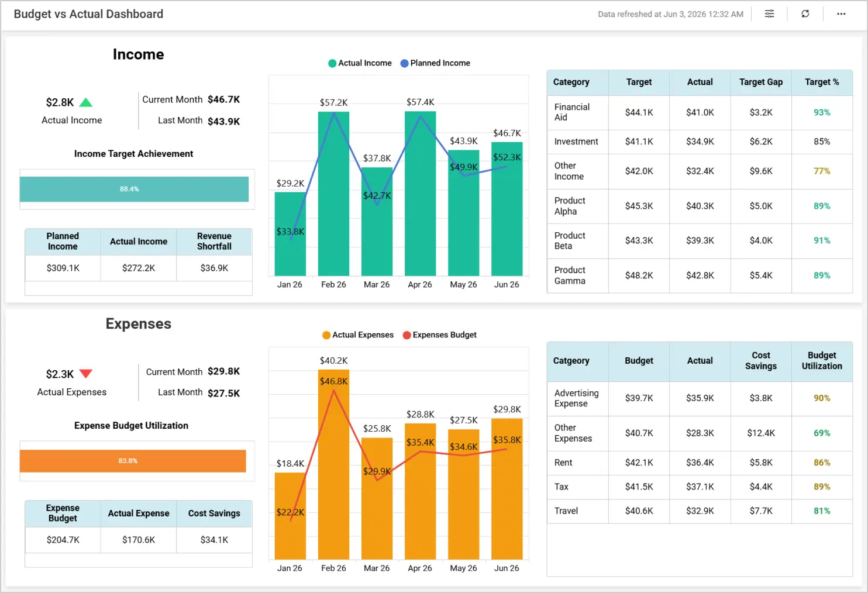This screenshot has width=868, height=593.
Task: Click the refresh data icon
Action: coord(805,14)
